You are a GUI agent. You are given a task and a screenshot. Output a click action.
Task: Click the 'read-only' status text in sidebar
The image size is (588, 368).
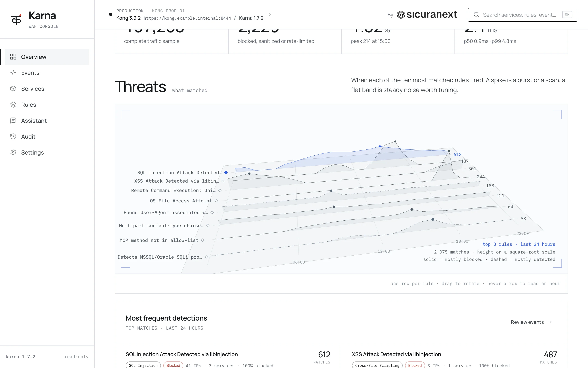click(76, 357)
